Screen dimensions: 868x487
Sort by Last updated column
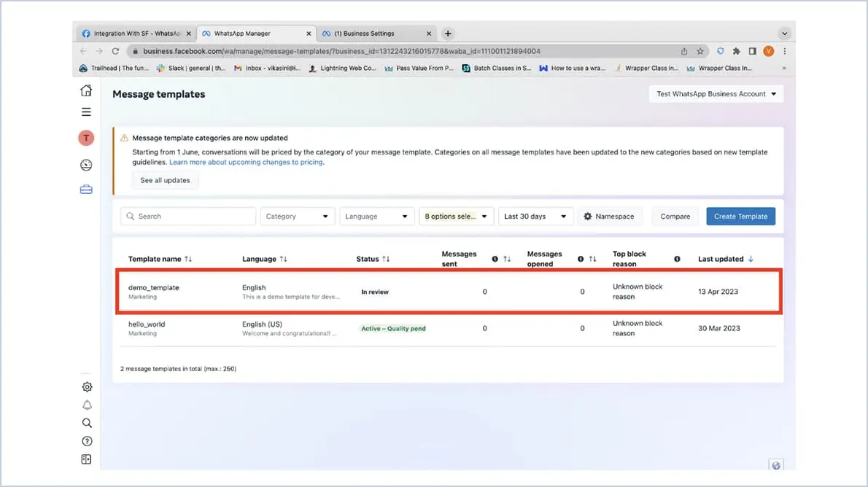pos(751,259)
